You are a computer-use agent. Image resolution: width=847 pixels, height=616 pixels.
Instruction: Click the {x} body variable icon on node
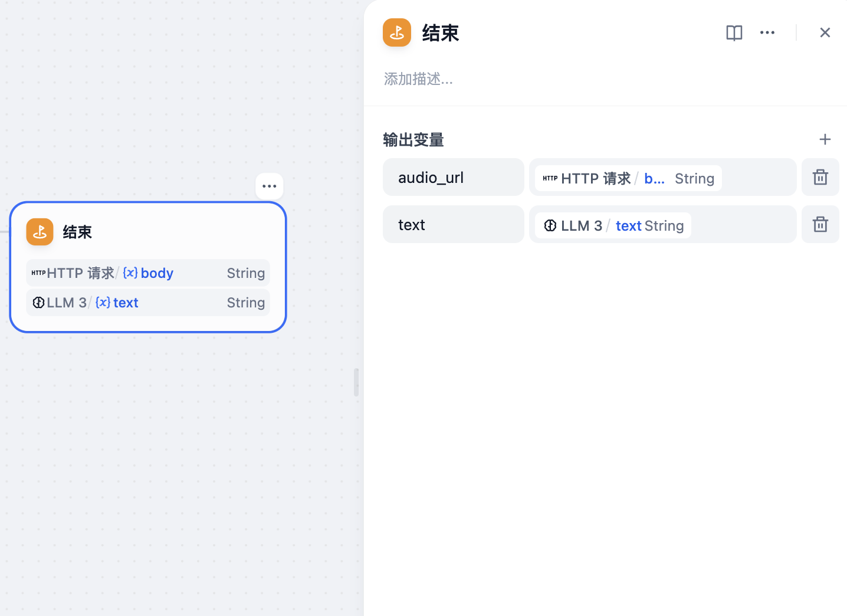(x=130, y=273)
